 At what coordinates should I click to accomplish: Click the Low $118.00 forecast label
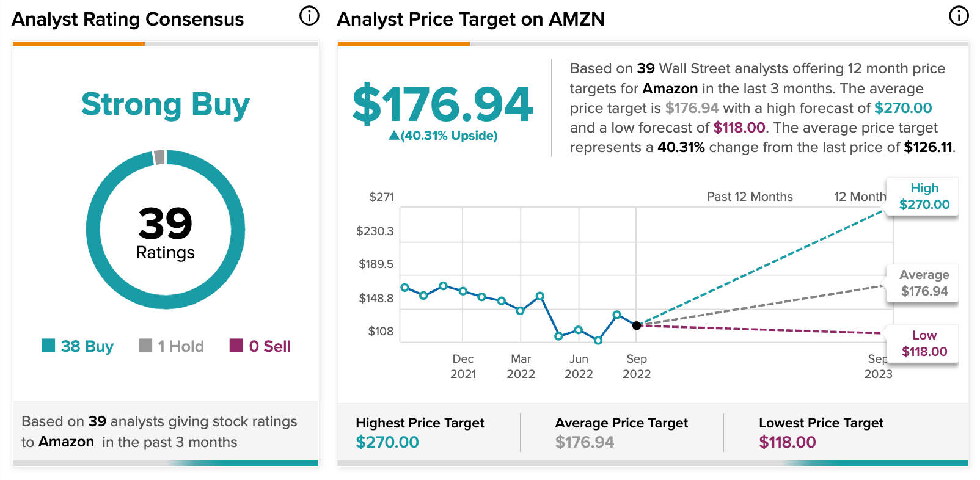click(x=924, y=344)
